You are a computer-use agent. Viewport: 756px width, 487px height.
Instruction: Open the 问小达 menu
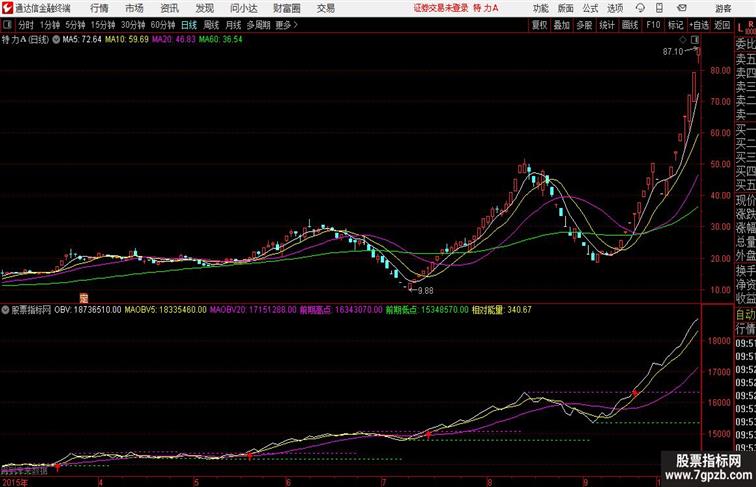243,8
